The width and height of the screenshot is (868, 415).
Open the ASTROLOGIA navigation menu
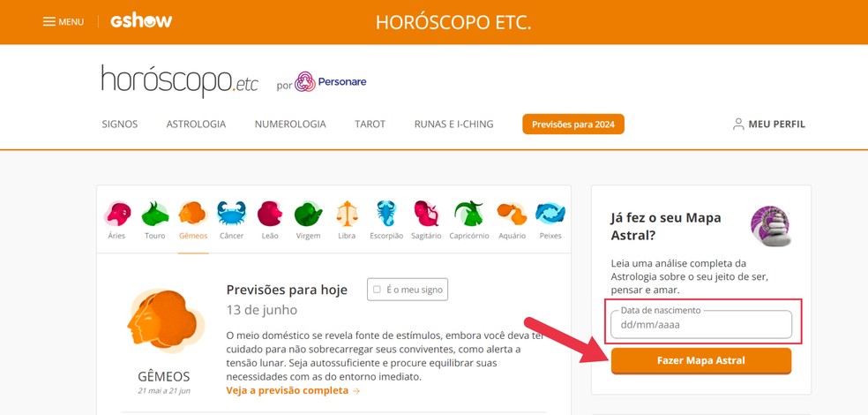click(196, 124)
